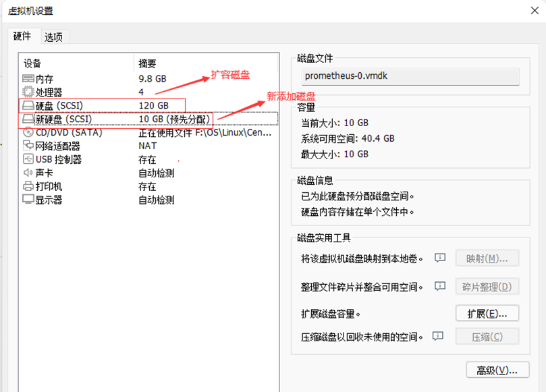
Task: Click the 碎片整理(D) button
Action: [x=487, y=287]
